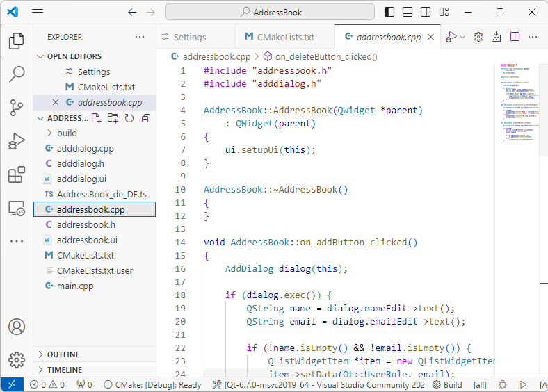Open the Source Control view
The height and width of the screenshot is (392, 548).
17,108
